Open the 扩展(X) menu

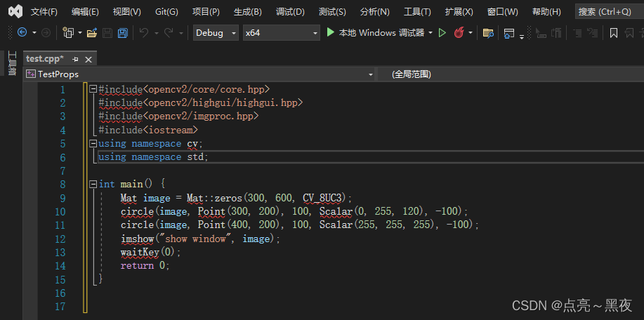point(459,12)
